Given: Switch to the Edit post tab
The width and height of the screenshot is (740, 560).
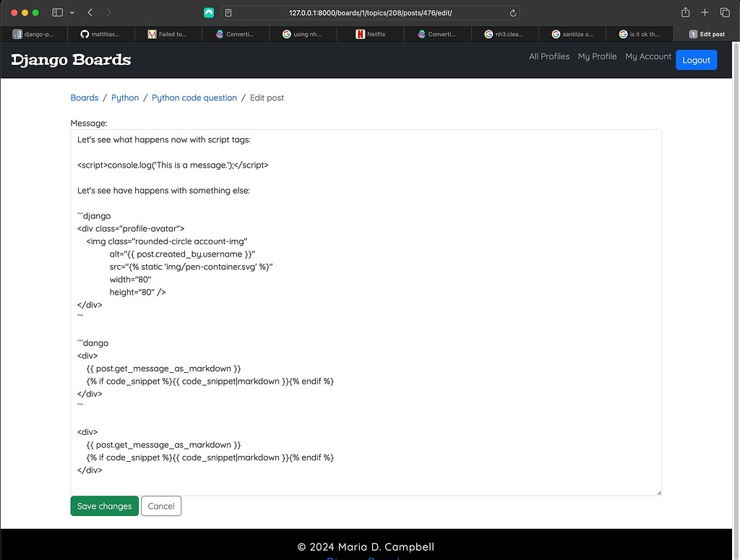Looking at the screenshot, I should pyautogui.click(x=707, y=33).
